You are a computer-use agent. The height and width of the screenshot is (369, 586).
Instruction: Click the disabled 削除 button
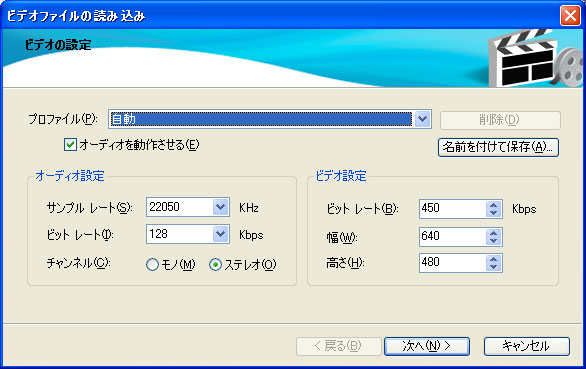tap(500, 120)
